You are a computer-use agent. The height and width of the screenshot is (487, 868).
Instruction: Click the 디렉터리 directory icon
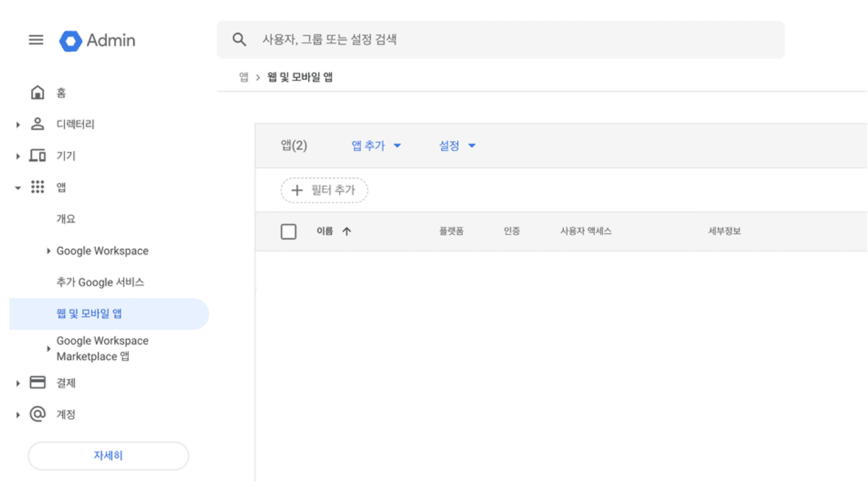click(37, 124)
